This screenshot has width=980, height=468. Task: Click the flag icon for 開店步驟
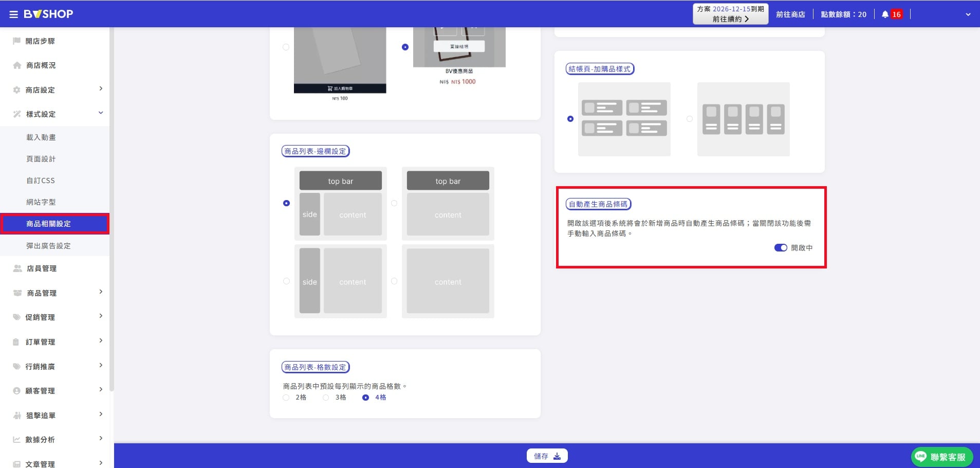coord(16,41)
